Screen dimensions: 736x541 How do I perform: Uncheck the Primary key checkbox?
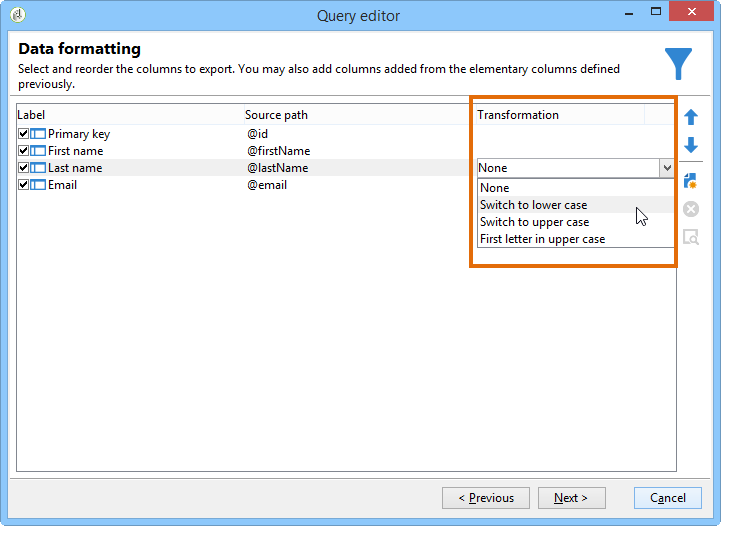pos(23,134)
